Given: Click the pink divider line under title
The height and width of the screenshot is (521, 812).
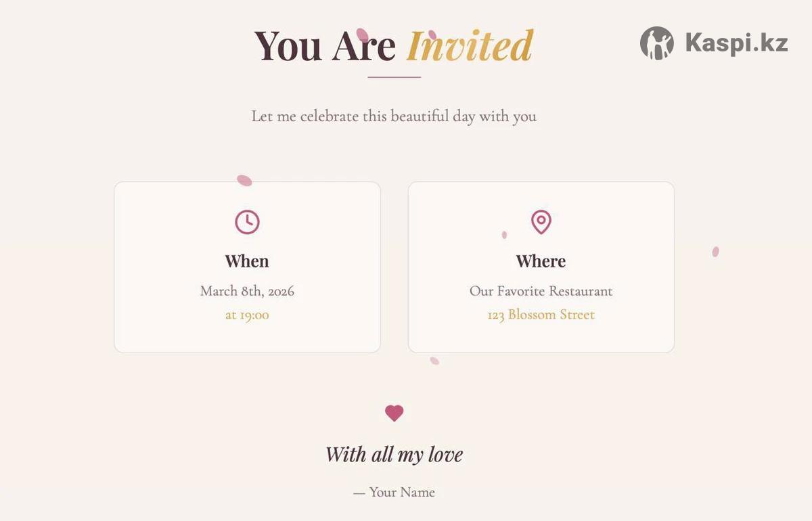Looking at the screenshot, I should 394,77.
